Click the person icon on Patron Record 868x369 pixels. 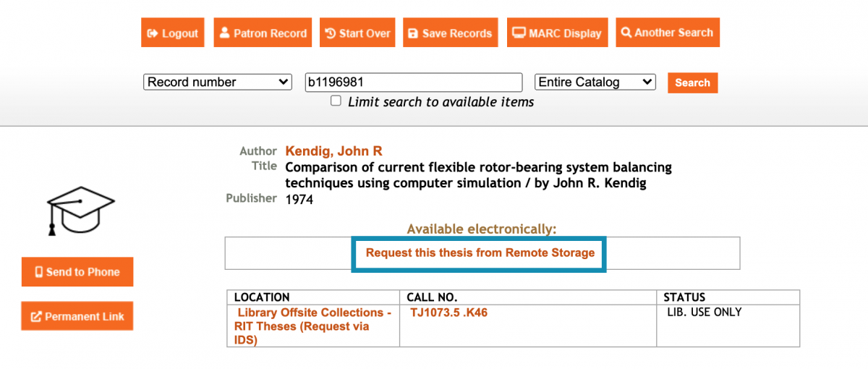(224, 33)
